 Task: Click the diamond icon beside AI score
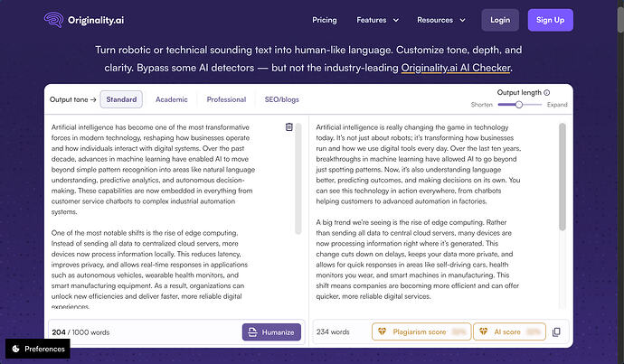pos(484,331)
